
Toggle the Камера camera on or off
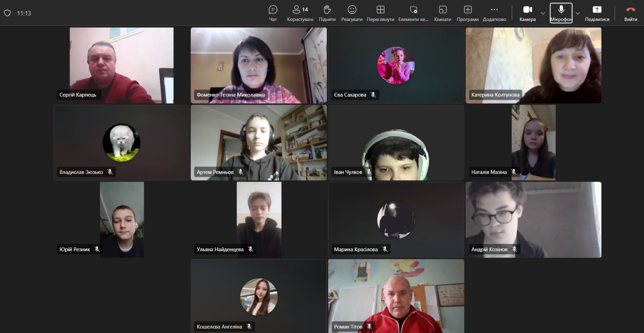527,13
